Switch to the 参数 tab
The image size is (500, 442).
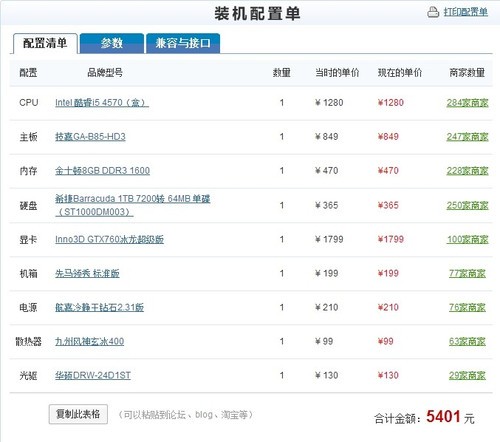click(112, 43)
